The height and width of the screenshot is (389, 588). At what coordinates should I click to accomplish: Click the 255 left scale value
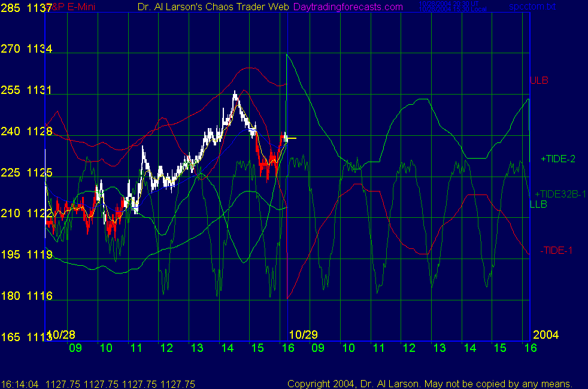click(x=10, y=90)
